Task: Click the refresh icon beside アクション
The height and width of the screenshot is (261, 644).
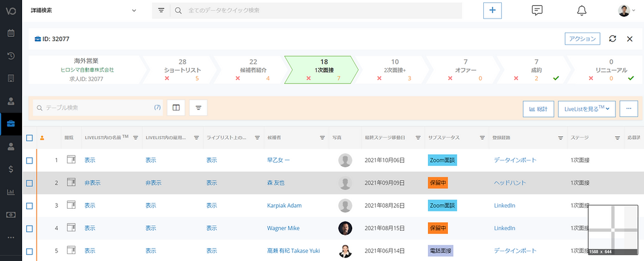Action: pos(612,39)
